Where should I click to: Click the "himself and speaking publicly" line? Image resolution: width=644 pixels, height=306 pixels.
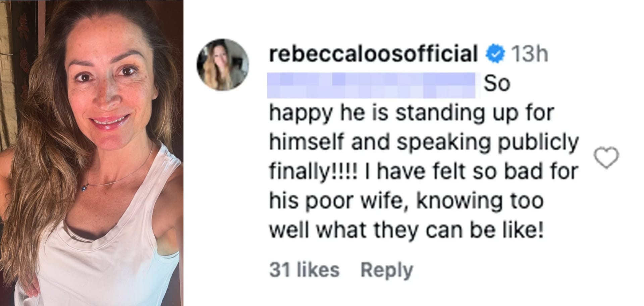point(424,142)
